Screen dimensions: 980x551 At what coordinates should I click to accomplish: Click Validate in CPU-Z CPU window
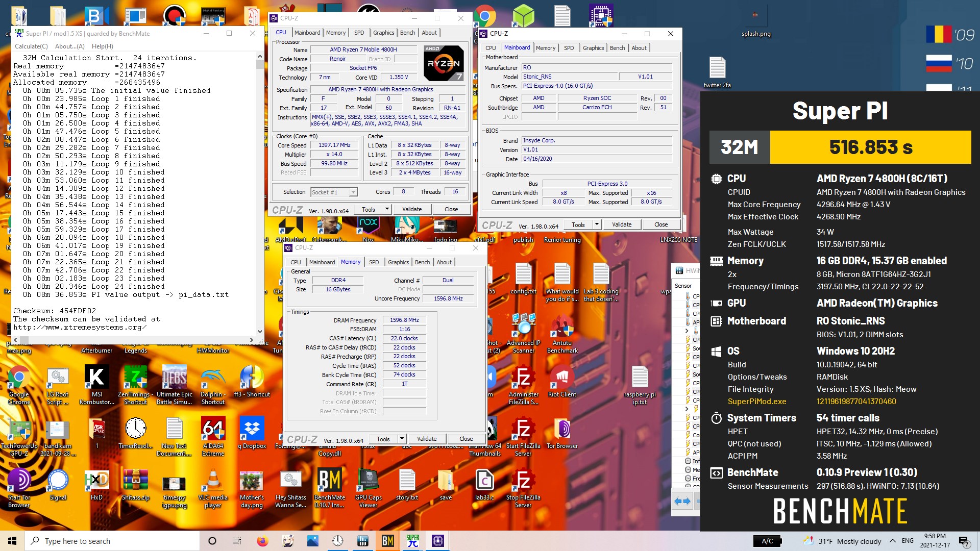412,209
